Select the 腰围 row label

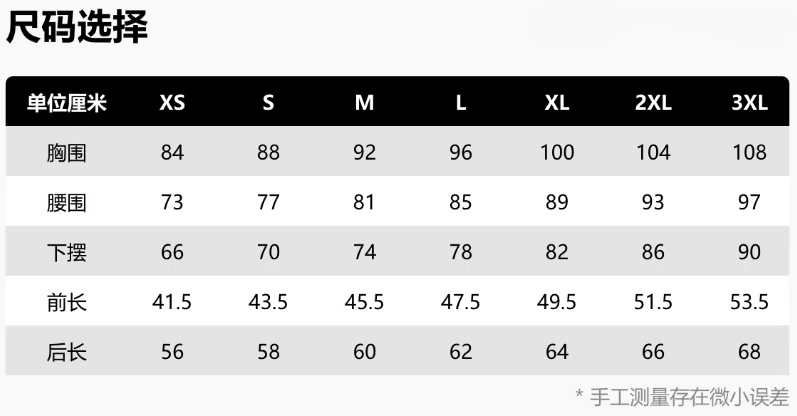[x=67, y=203]
